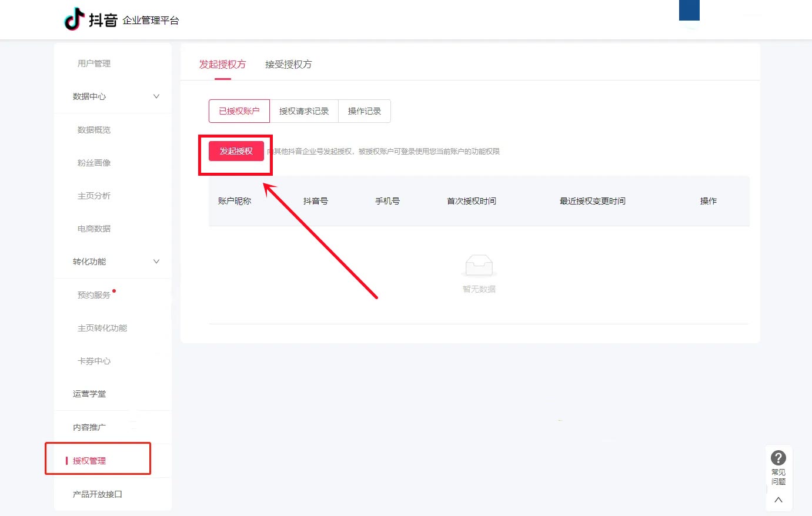Viewport: 812px width, 516px height.
Task: Click the 首次授权时间 column header
Action: coord(472,201)
